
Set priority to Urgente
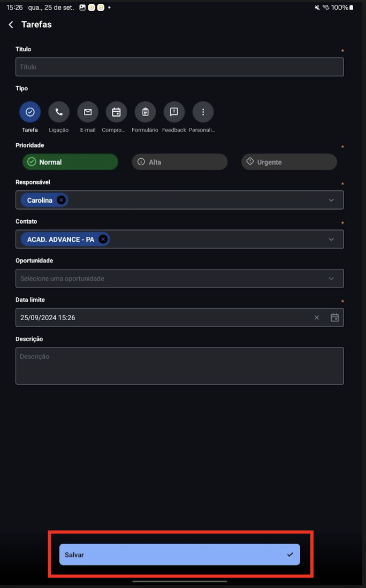tap(289, 162)
